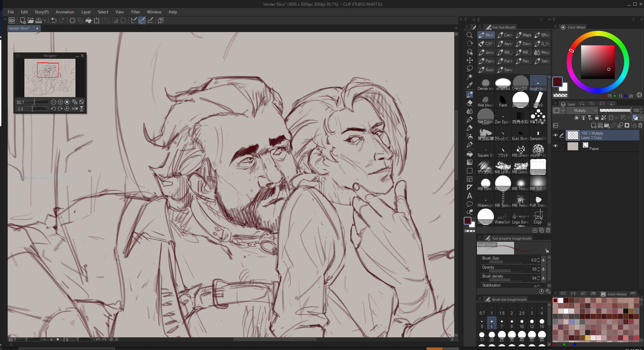The height and width of the screenshot is (350, 644).
Task: Open the Animation menu
Action: tap(65, 12)
